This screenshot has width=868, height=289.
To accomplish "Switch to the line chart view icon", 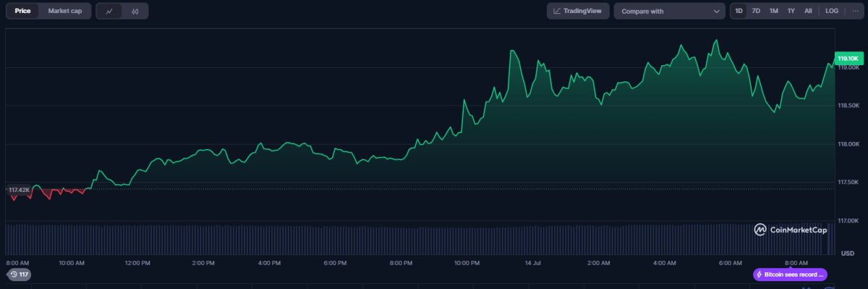I will pyautogui.click(x=109, y=11).
